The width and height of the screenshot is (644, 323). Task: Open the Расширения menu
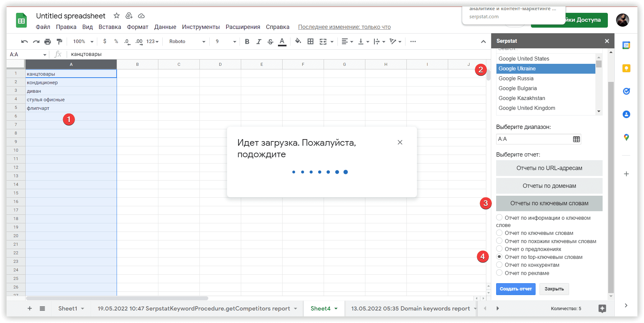coord(243,27)
